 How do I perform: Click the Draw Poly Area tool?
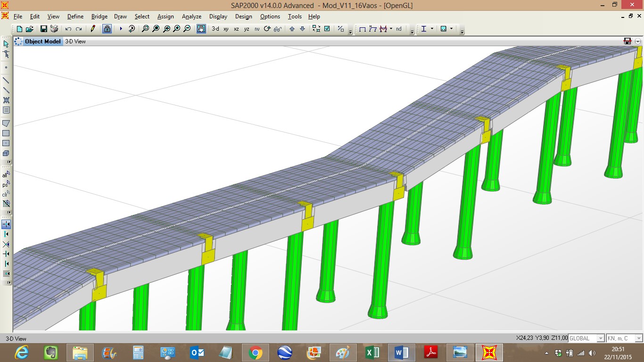6,123
